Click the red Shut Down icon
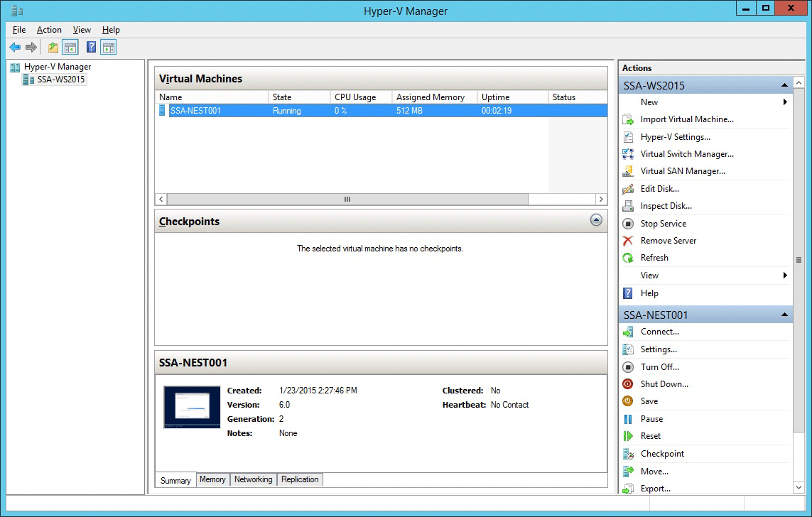Viewport: 812px width, 517px height. [627, 384]
